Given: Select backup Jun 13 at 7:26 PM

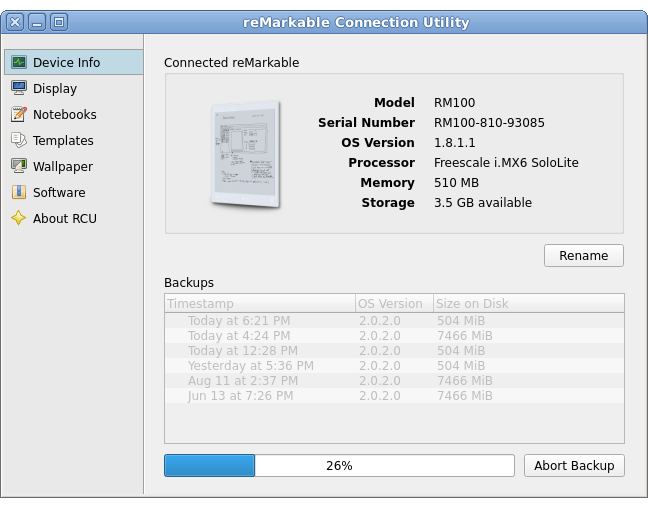Looking at the screenshot, I should pyautogui.click(x=394, y=396).
